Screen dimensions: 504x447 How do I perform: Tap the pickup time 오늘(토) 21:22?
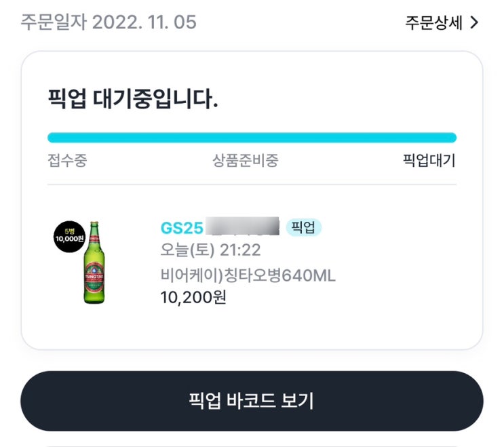pos(210,250)
